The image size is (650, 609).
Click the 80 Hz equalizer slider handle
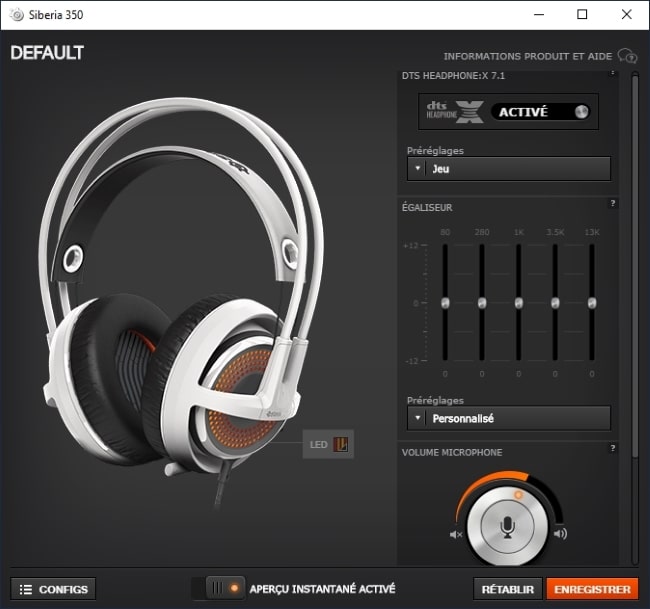click(445, 303)
